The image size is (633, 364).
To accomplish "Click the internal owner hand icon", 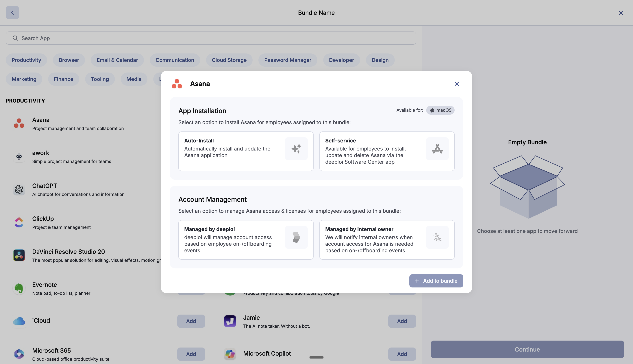I will (437, 237).
